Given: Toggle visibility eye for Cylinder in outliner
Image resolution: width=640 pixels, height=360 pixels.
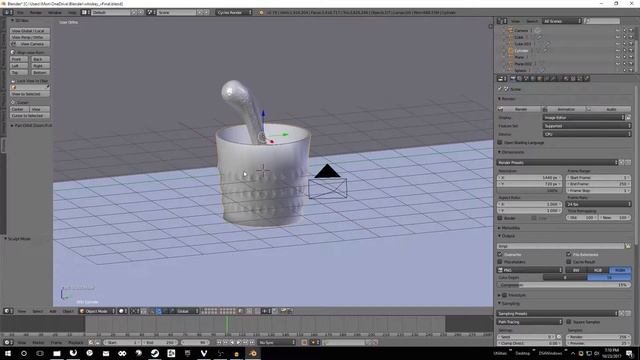Looking at the screenshot, I should click(618, 51).
